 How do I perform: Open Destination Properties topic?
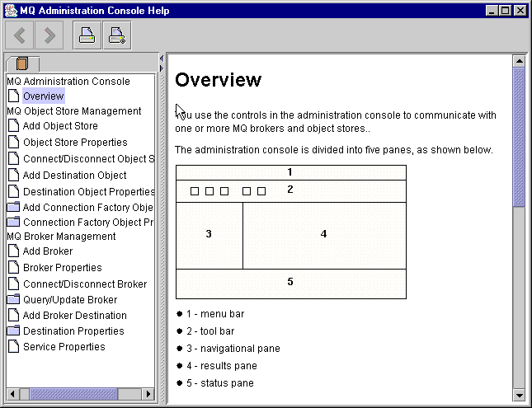pyautogui.click(x=73, y=331)
